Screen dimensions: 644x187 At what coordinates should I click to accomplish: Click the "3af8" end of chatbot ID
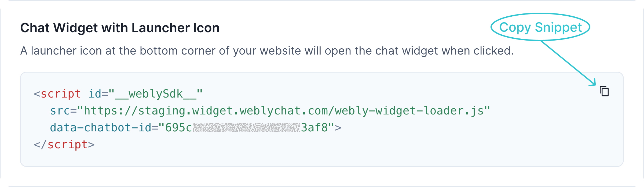[314, 128]
